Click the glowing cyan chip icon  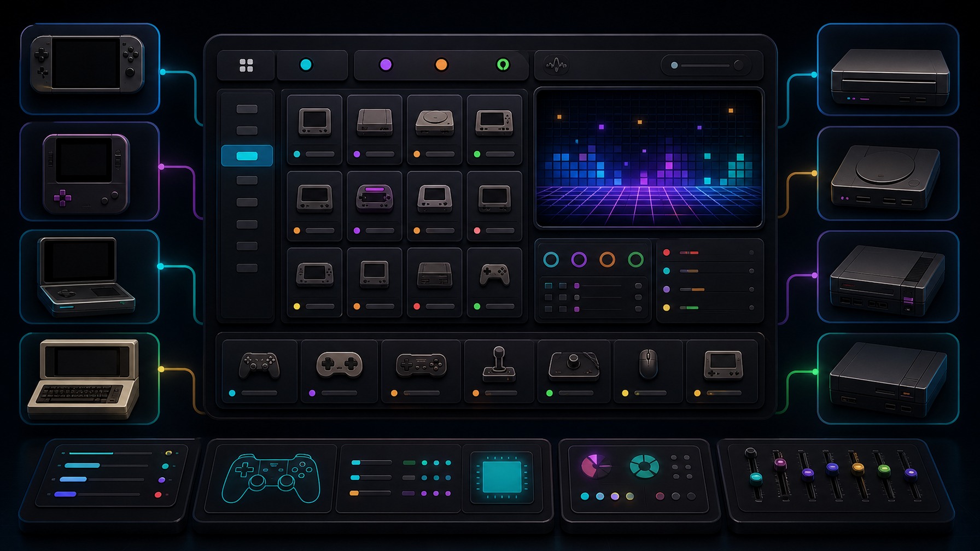501,477
